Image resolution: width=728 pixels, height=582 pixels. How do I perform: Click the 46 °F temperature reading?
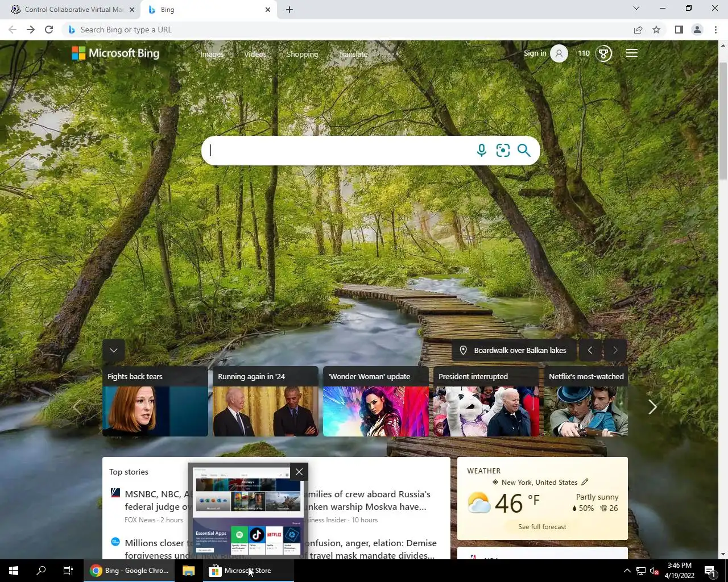point(516,504)
